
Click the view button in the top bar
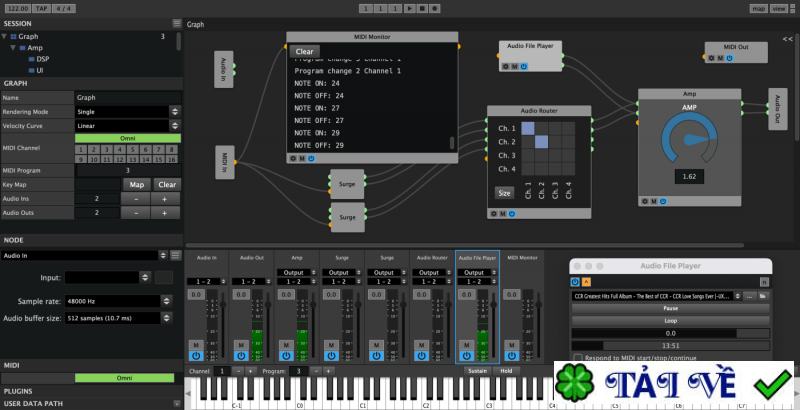tap(779, 9)
